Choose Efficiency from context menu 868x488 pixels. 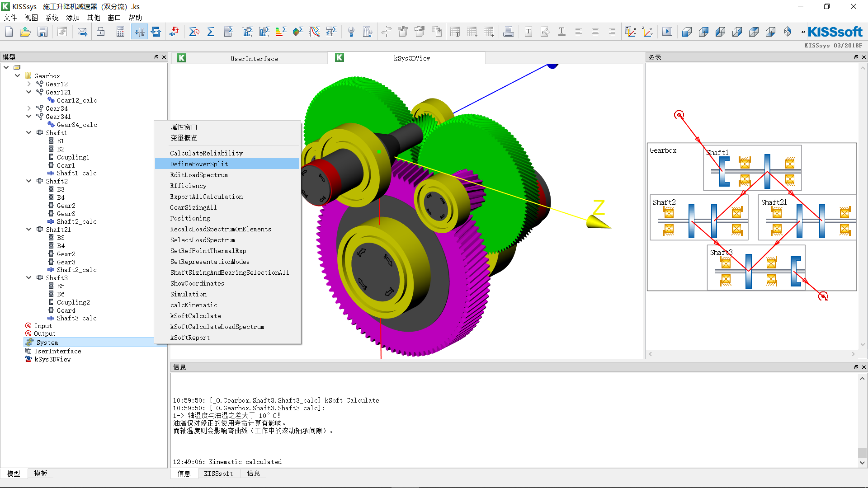pos(227,185)
